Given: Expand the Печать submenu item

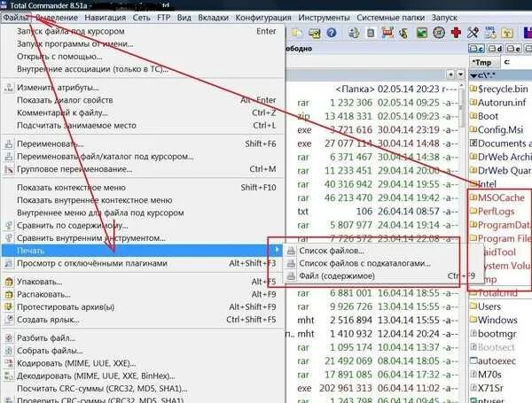Looking at the screenshot, I should coord(143,251).
